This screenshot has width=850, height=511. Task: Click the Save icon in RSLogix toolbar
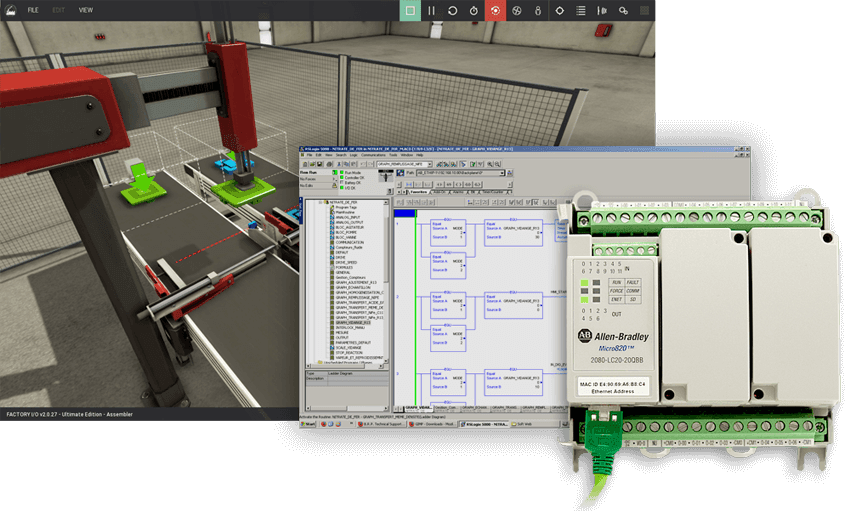pyautogui.click(x=319, y=164)
